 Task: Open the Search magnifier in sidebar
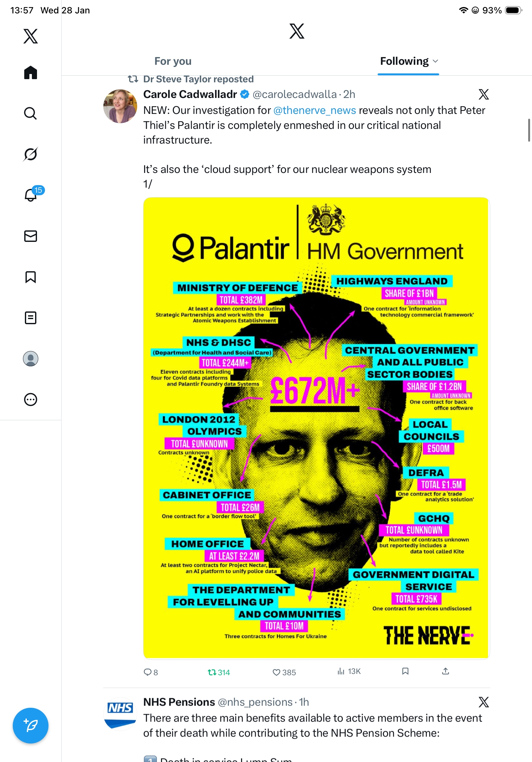point(31,113)
